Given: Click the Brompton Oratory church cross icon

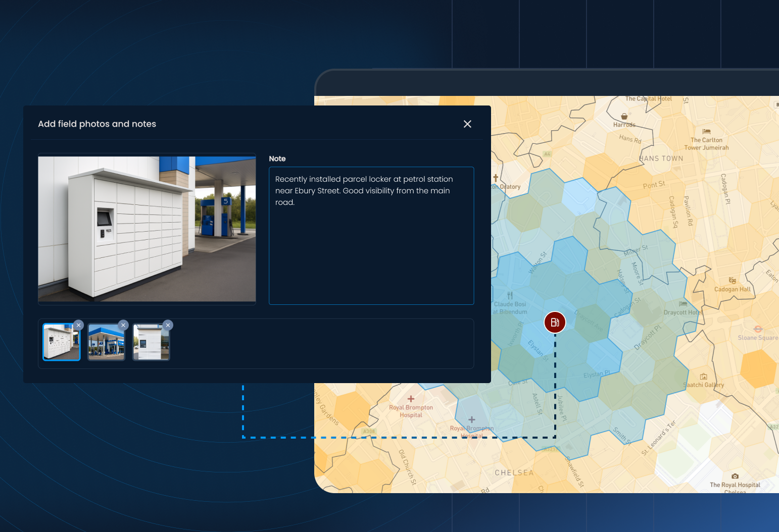Looking at the screenshot, I should (x=496, y=178).
